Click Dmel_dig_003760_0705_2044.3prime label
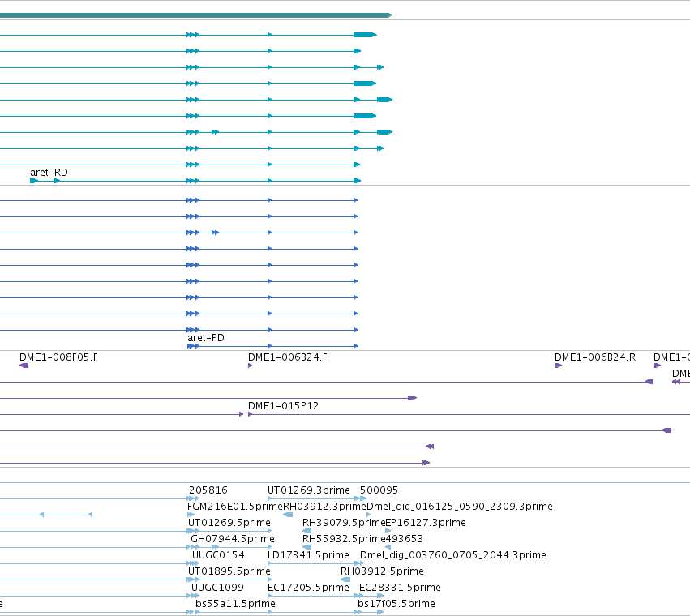 [452, 555]
